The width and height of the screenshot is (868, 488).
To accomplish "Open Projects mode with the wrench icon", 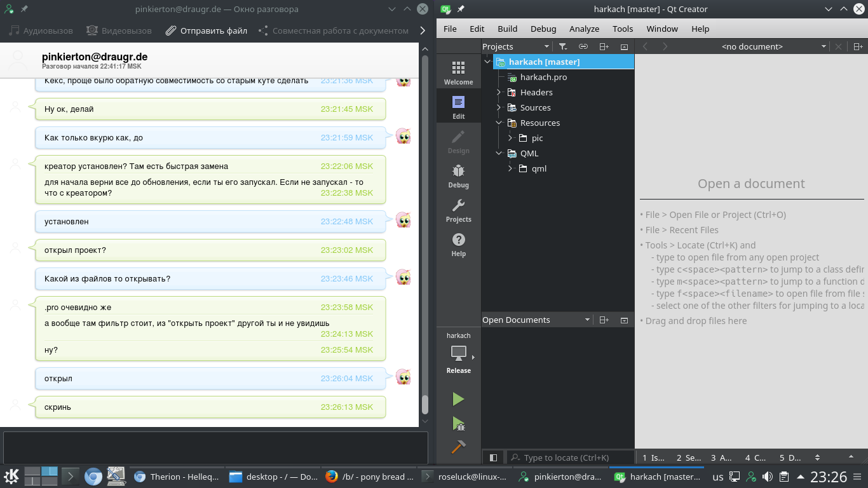I will [x=458, y=209].
